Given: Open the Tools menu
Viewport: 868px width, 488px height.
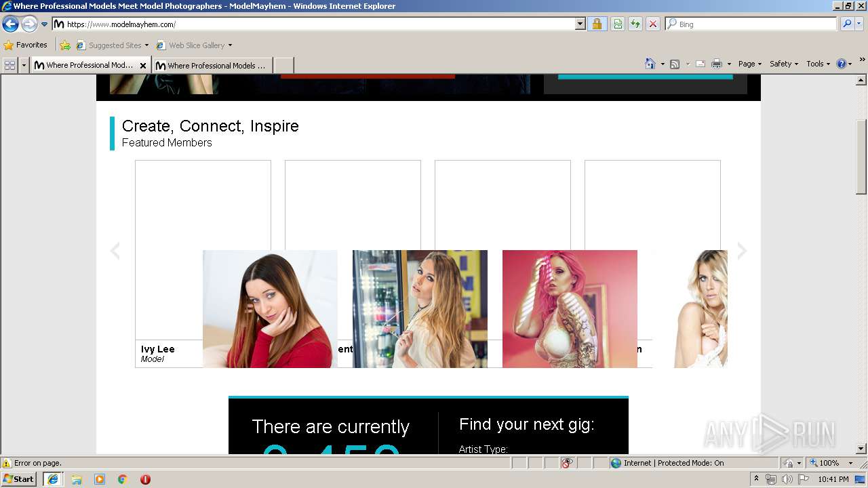Looking at the screenshot, I should [x=818, y=64].
